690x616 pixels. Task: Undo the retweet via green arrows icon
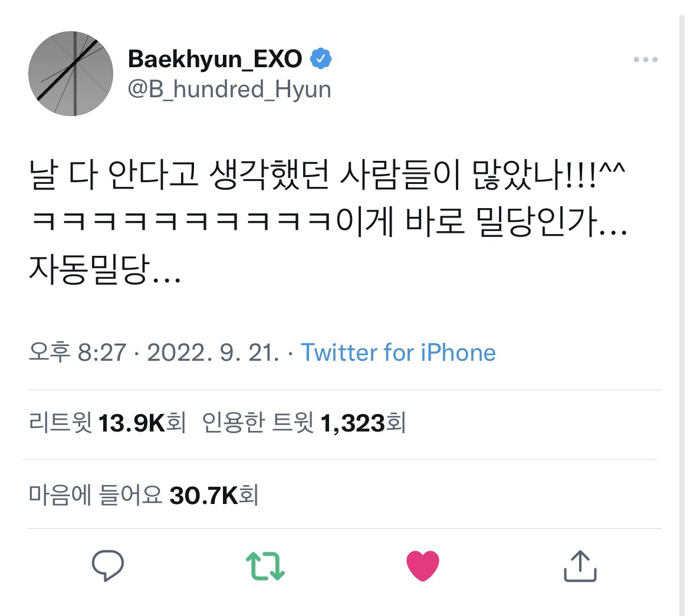pos(265,566)
